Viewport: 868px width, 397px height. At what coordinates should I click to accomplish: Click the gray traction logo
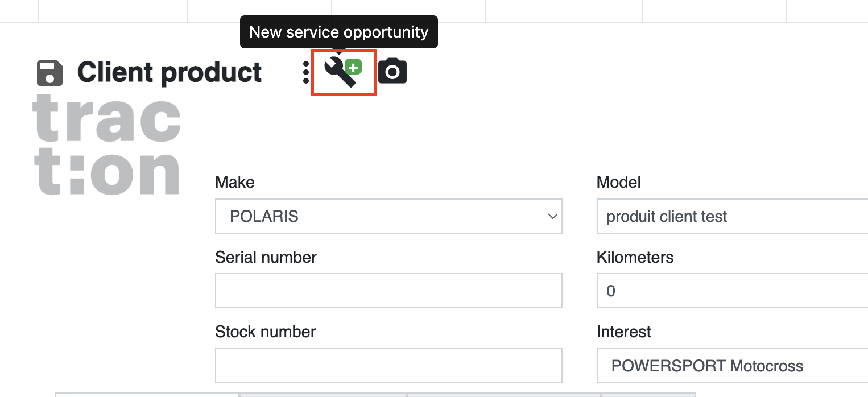tap(108, 144)
